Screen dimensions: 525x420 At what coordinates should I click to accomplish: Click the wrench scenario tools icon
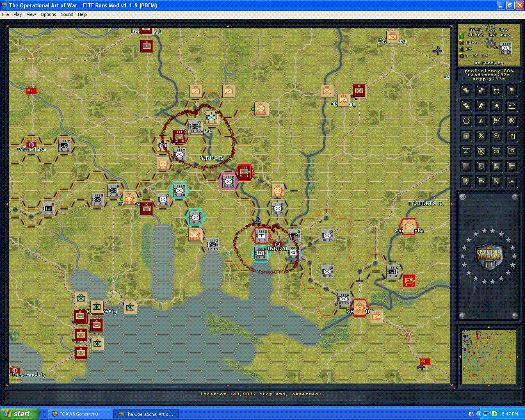(496, 182)
